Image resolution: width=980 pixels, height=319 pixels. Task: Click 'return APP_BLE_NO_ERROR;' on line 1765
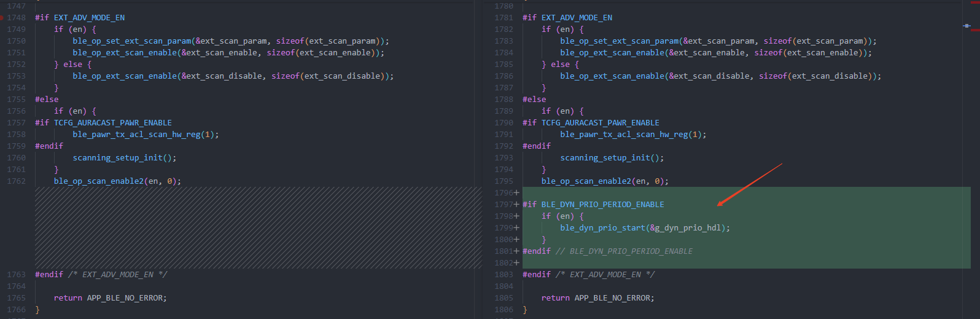(x=111, y=298)
